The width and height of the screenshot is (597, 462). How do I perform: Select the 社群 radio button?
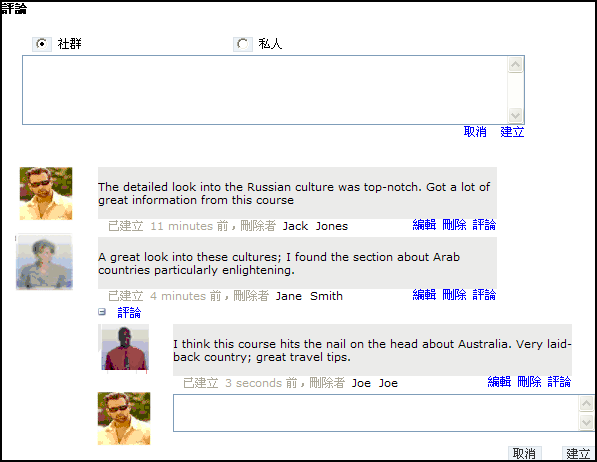(x=42, y=44)
